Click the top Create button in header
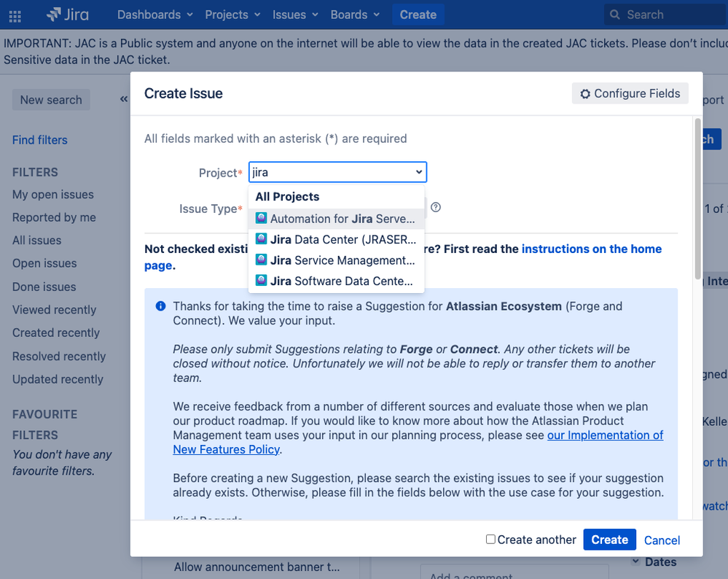Screen dimensions: 728x579 point(418,15)
